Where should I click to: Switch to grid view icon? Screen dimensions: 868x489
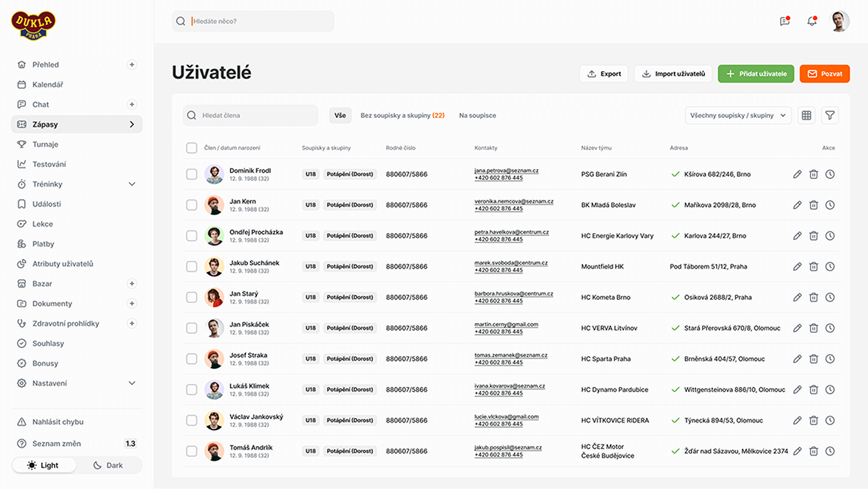(x=806, y=116)
